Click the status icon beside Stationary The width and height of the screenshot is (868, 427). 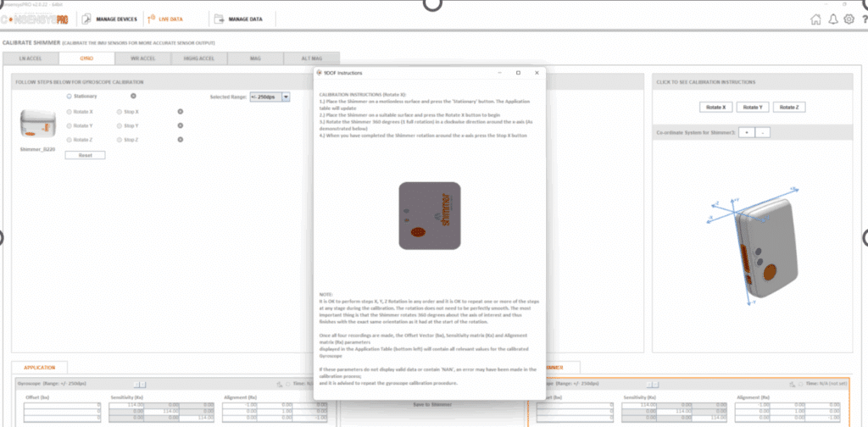point(133,97)
